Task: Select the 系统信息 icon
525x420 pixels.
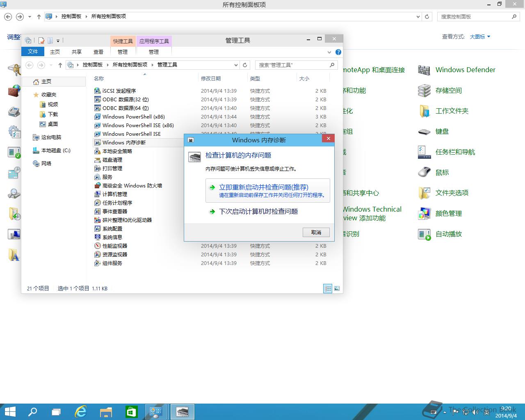Action: [x=97, y=237]
